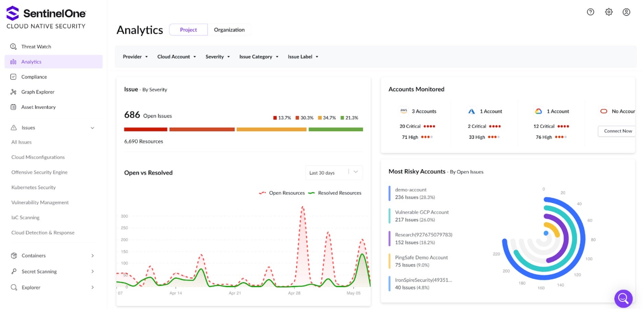Click the help question mark icon

click(590, 12)
